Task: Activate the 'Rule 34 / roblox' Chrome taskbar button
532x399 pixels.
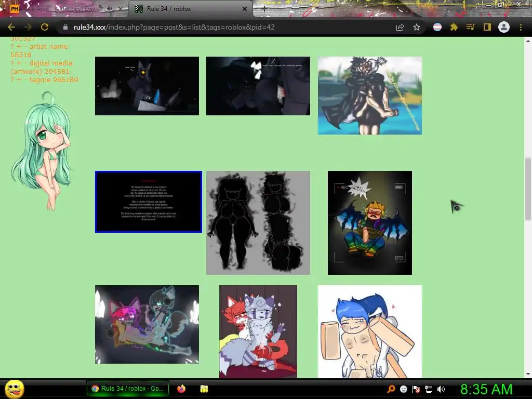Action: pyautogui.click(x=128, y=389)
